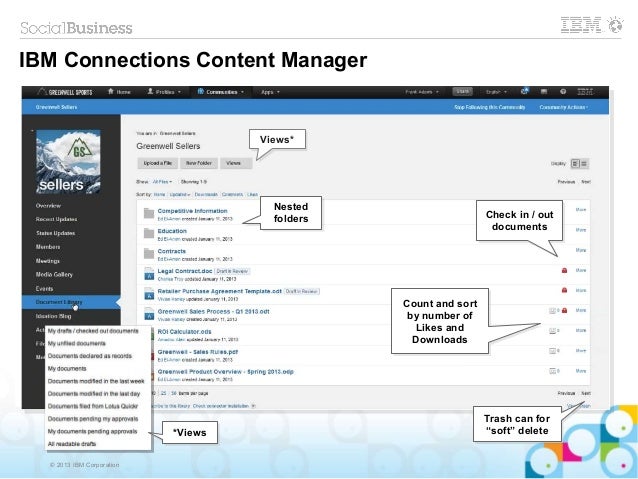The height and width of the screenshot is (479, 638).
Task: Click the Home icon in top navigation
Action: [111, 92]
